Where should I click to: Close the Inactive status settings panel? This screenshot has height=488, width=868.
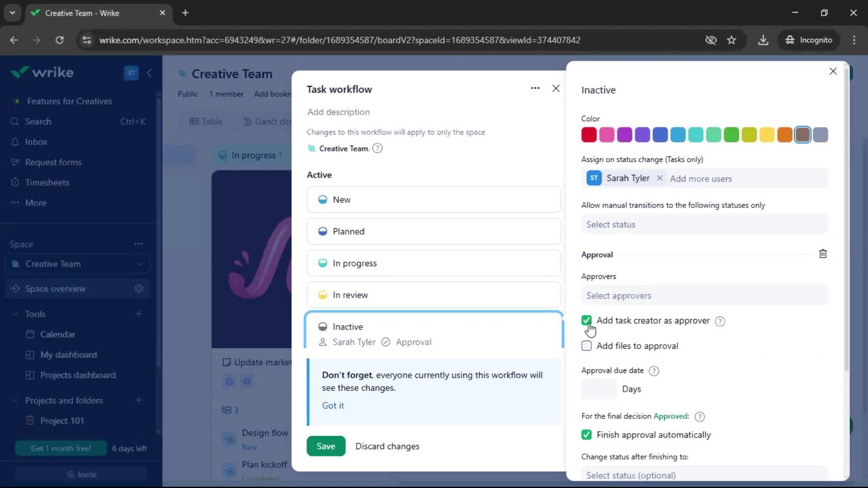[833, 71]
